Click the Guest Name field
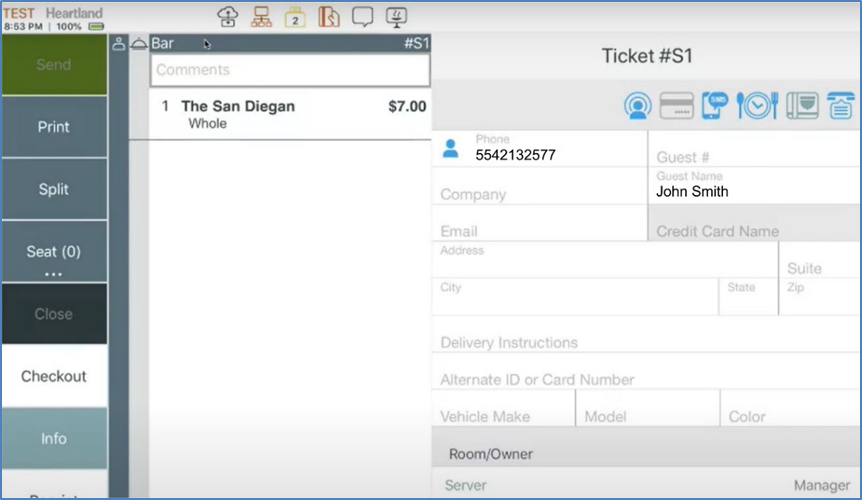Screen dimensions: 862x500 click(750, 190)
